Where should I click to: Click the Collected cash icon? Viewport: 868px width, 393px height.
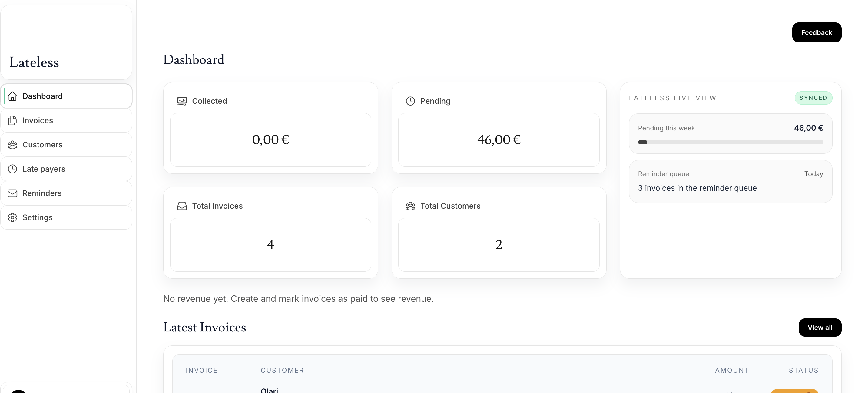(x=182, y=101)
